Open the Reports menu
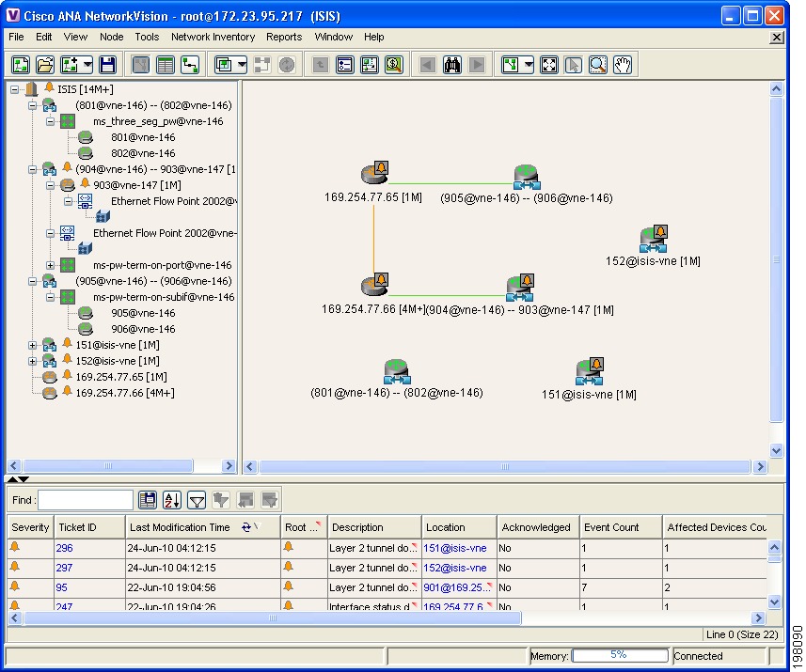806x672 pixels. coord(284,37)
